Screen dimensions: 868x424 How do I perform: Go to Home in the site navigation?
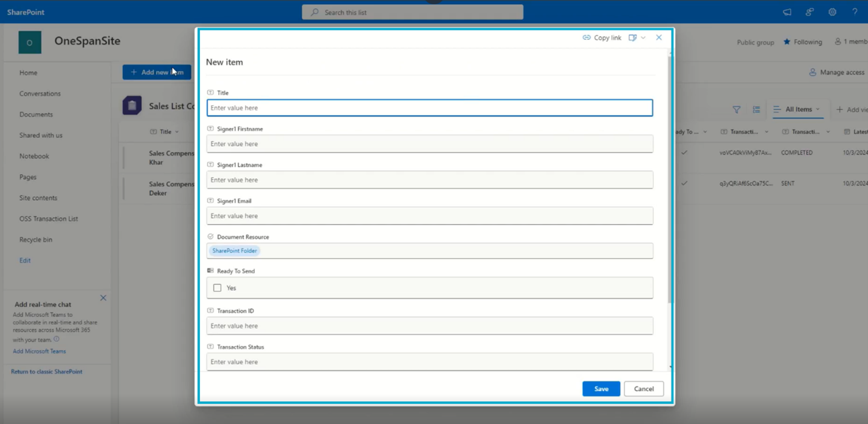[29, 72]
